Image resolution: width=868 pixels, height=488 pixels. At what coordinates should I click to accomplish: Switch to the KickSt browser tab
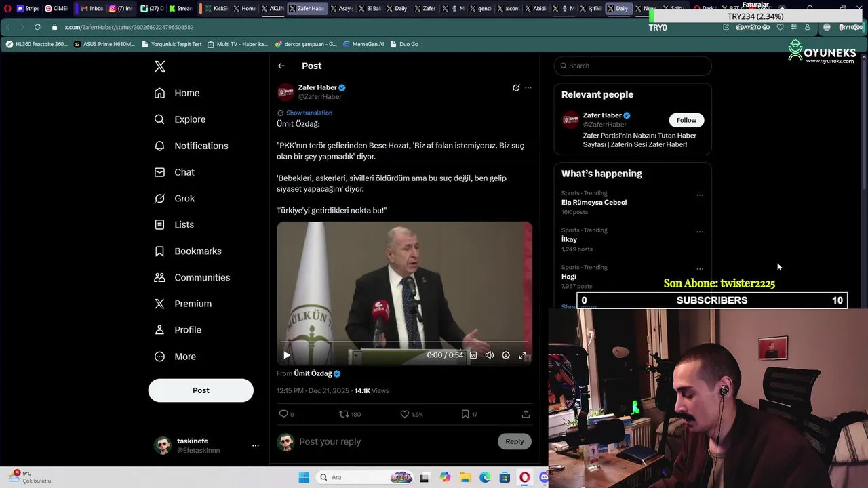tap(216, 9)
